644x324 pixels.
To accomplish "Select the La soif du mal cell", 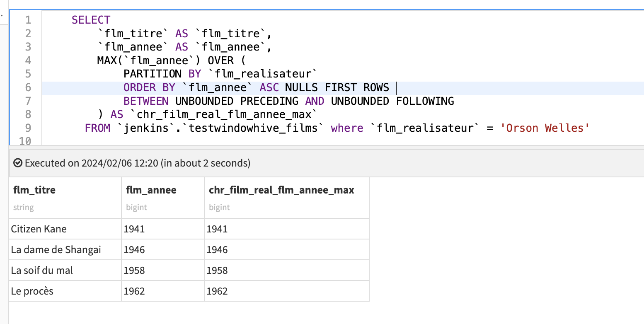I will tap(42, 271).
